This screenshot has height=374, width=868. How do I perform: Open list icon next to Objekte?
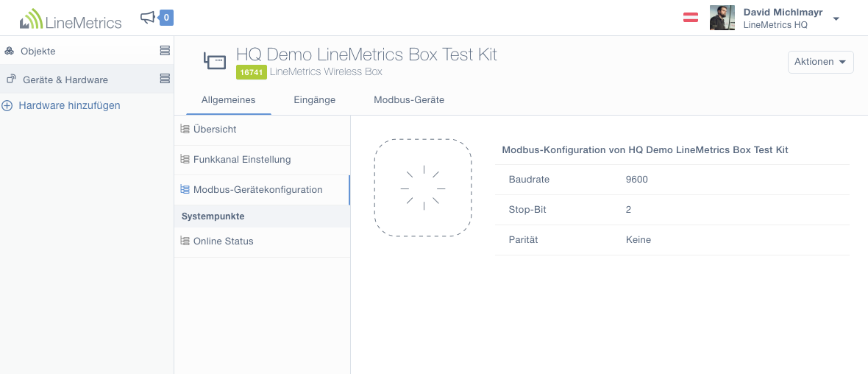(x=165, y=50)
